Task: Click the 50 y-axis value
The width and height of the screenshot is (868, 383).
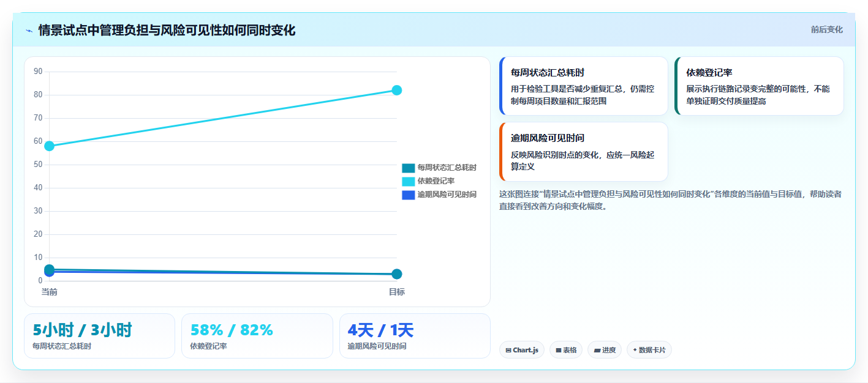Action: pyautogui.click(x=38, y=165)
